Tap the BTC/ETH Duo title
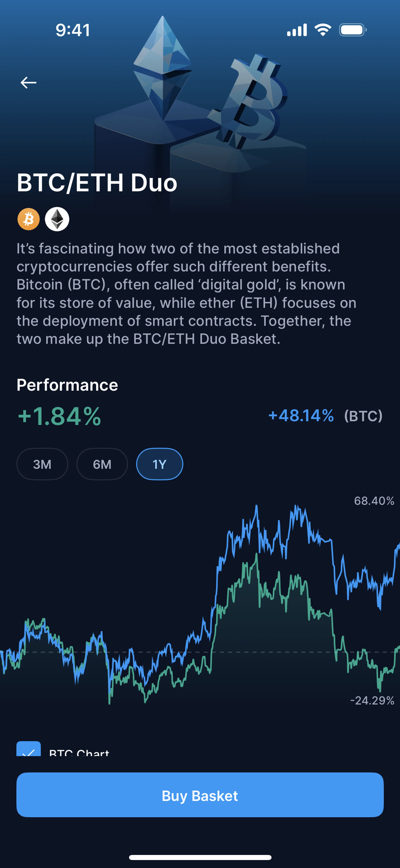 pos(97,183)
